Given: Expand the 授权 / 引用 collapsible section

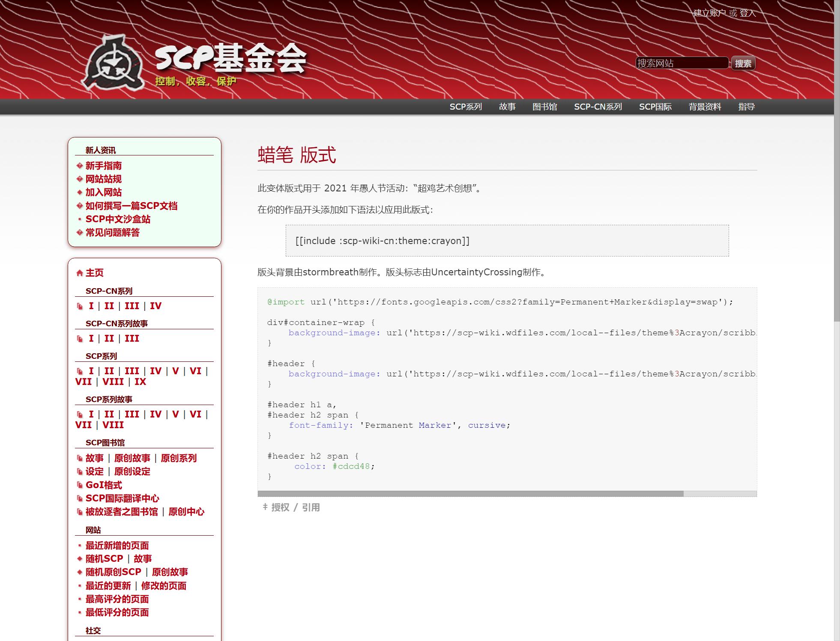Looking at the screenshot, I should click(291, 507).
